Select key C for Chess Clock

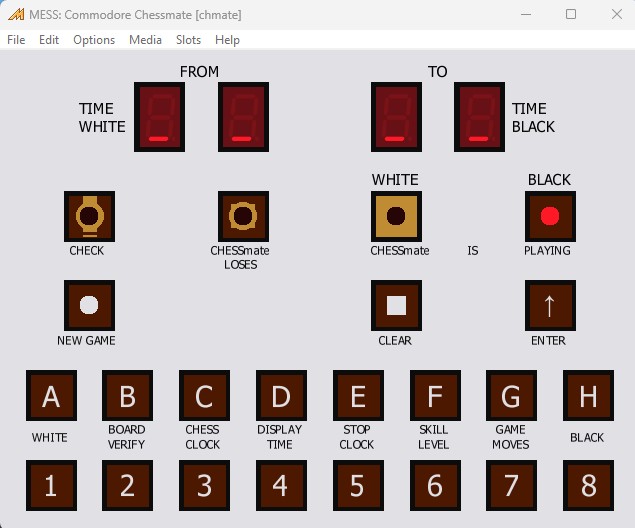point(205,395)
